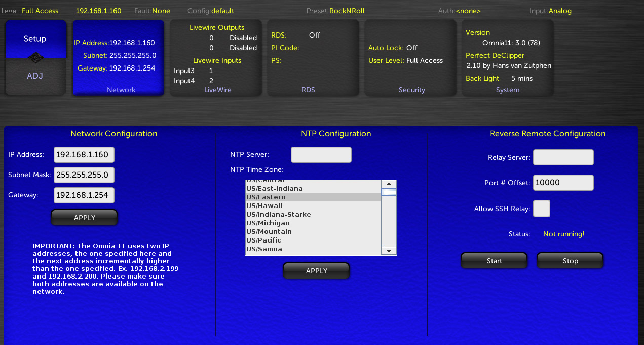Click the 'Full Access' level in top bar

point(40,11)
